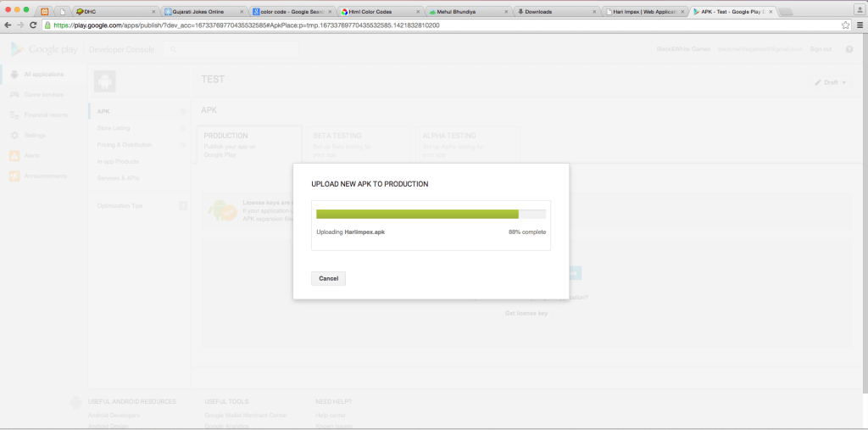This screenshot has width=868, height=430.
Task: Open Services & APIs section
Action: tap(118, 178)
